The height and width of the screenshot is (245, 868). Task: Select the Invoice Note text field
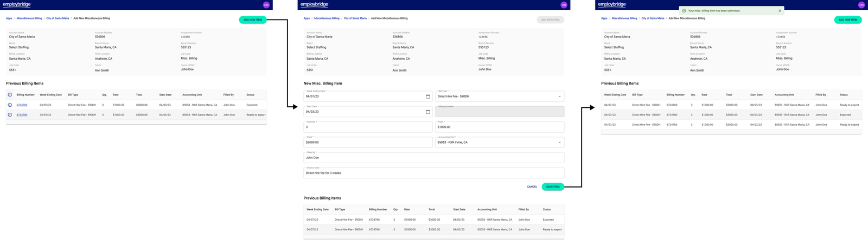coord(433,173)
